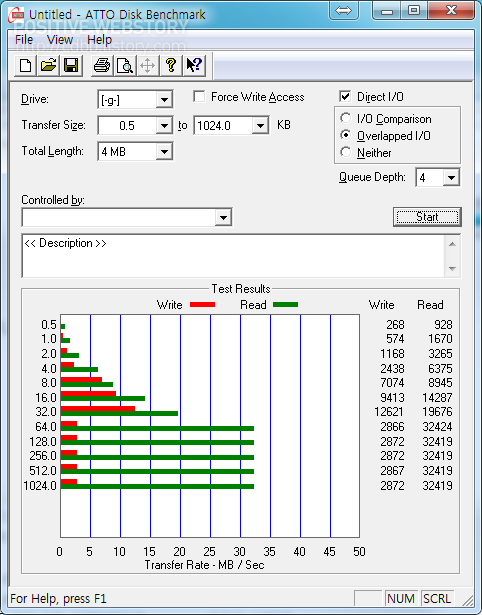Viewport: 482px width, 615px height.
Task: Click the red write bar for 32.0
Action: coord(98,409)
